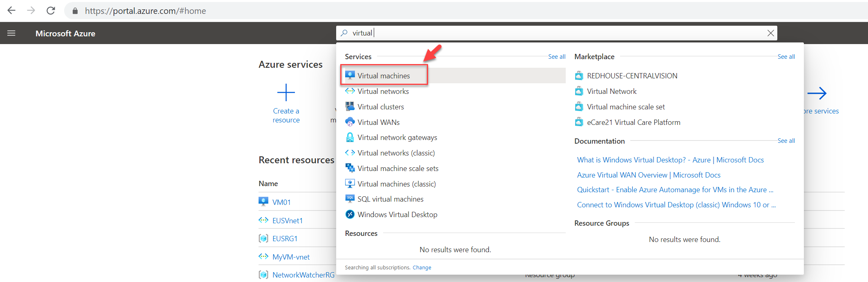The image size is (868, 282).
Task: Click the eCare21 marketplace bag icon
Action: tap(579, 122)
